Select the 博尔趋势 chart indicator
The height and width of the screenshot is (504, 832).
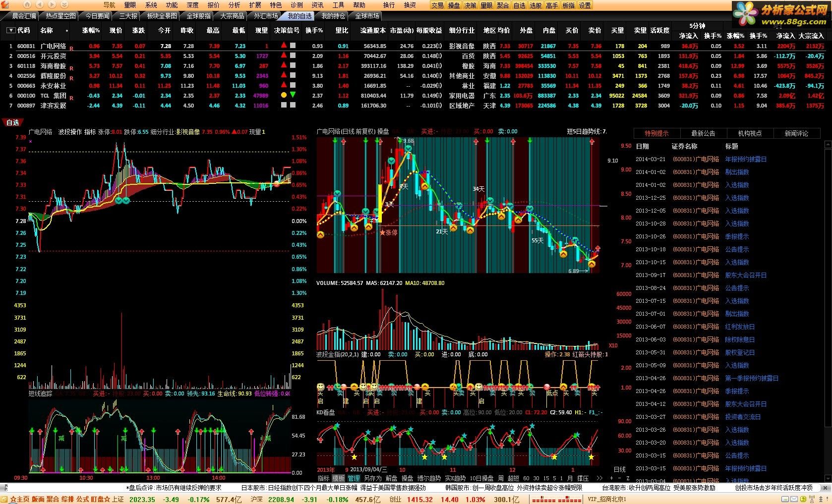[429, 478]
